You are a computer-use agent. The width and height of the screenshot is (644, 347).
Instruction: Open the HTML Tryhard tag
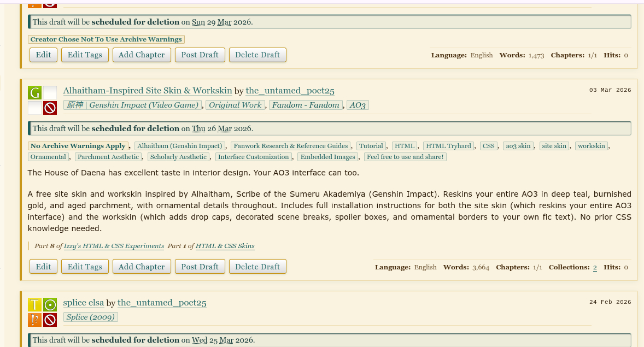click(448, 146)
